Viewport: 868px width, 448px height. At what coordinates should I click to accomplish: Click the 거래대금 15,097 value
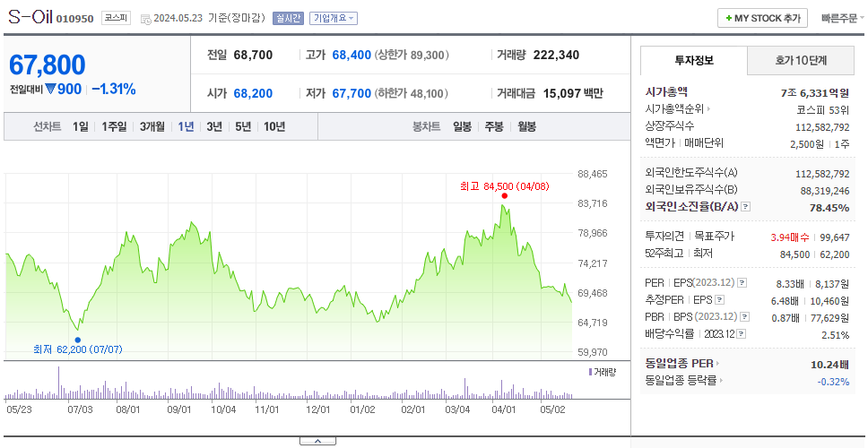(x=562, y=93)
